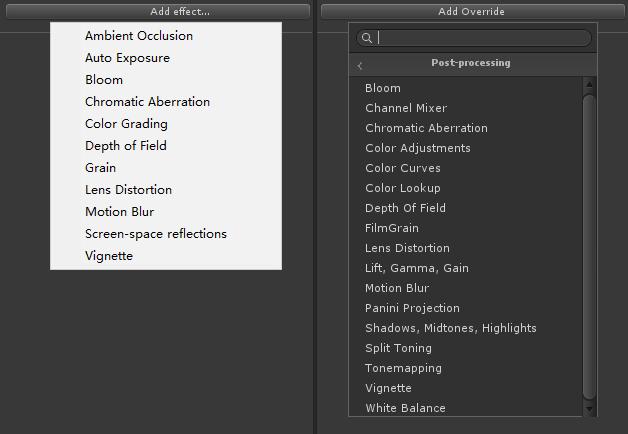This screenshot has width=628, height=434.
Task: Select Grain in the effect menu
Action: tap(100, 168)
